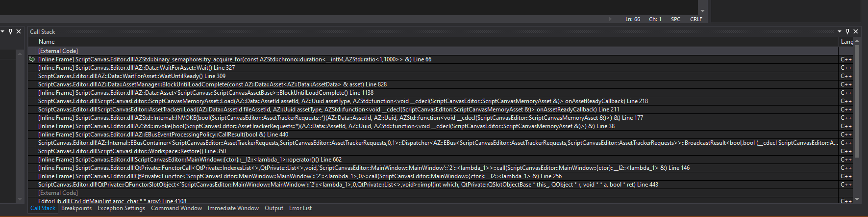Screen dimensions: 868x217
Task: Click the Ch: 1 status indicator
Action: 655,19
